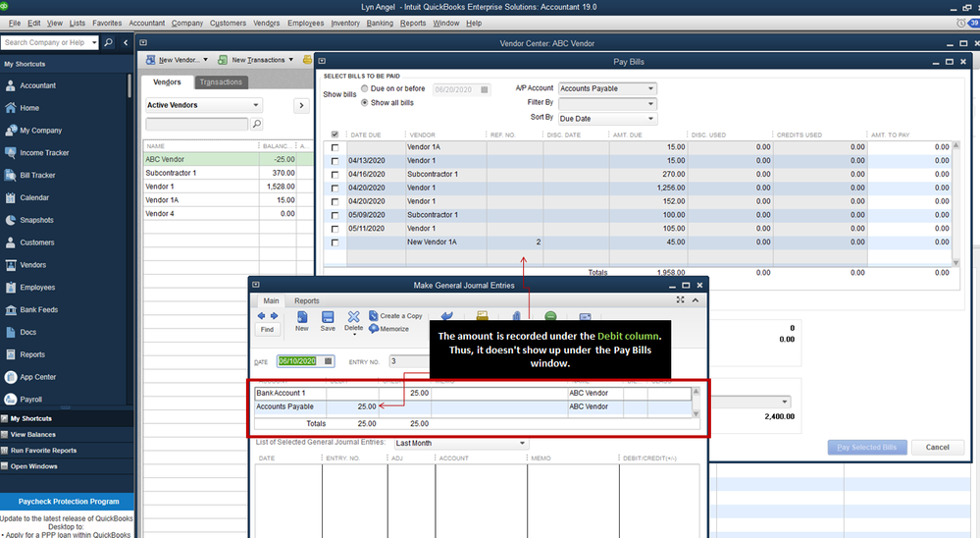Open App Center in the sidebar
Image resolution: width=980 pixels, height=538 pixels.
[x=37, y=377]
